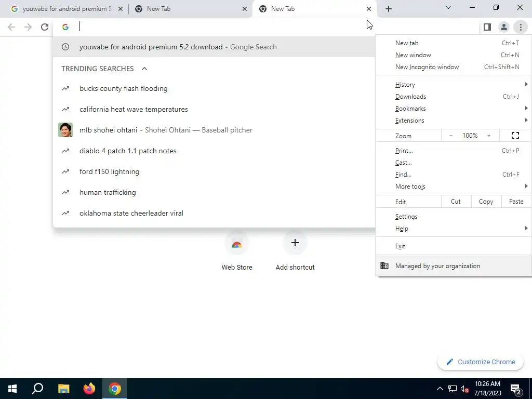
Task: Choose New window in Chrome menu
Action: (454, 55)
